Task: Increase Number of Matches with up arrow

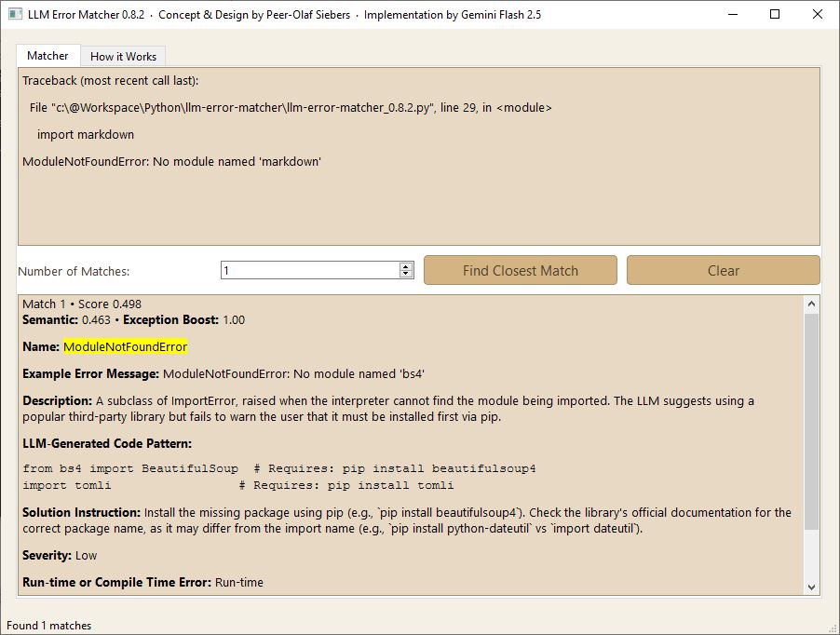Action: 406,266
